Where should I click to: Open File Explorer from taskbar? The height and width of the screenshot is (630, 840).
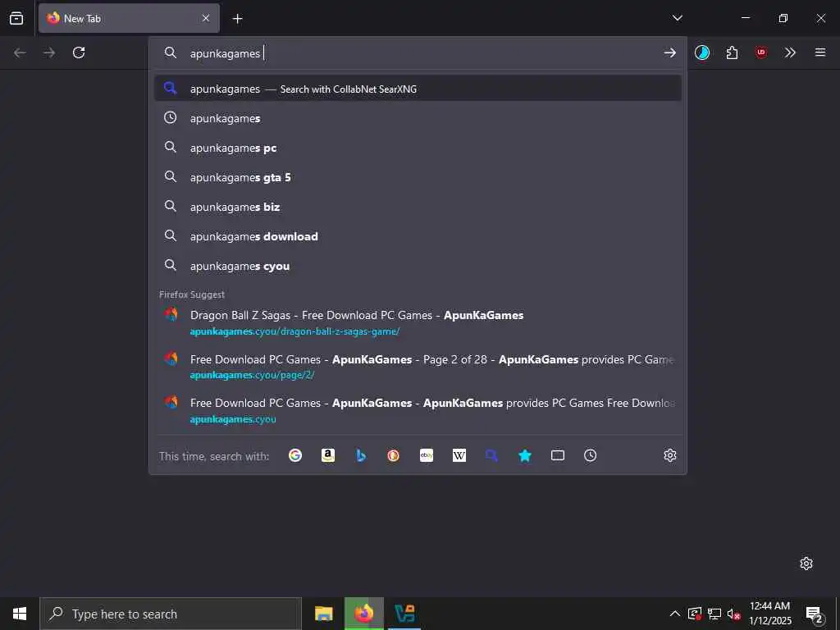tap(323, 614)
